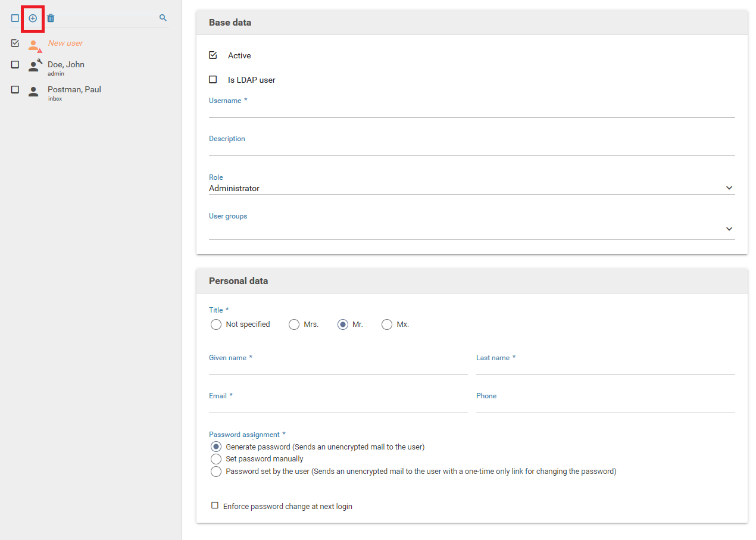Select Doe, John in the user list

[66, 65]
